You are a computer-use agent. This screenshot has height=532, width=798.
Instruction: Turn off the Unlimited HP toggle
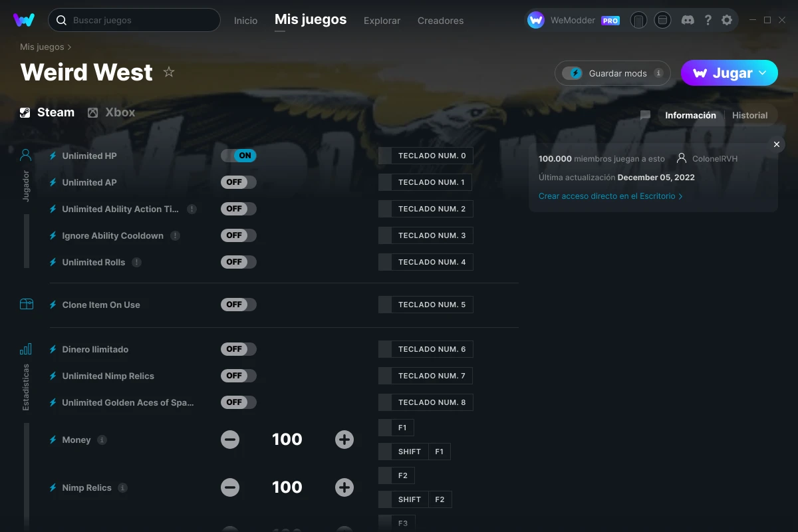click(x=239, y=156)
